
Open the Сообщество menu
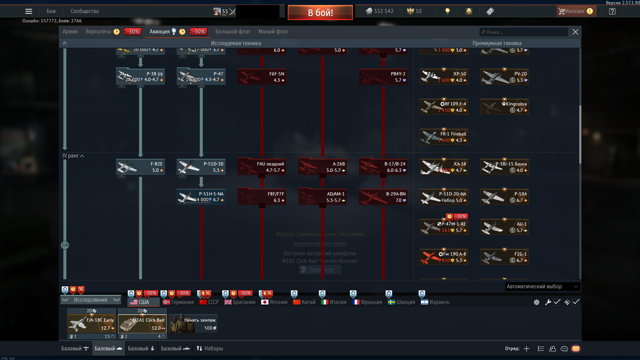coord(84,11)
